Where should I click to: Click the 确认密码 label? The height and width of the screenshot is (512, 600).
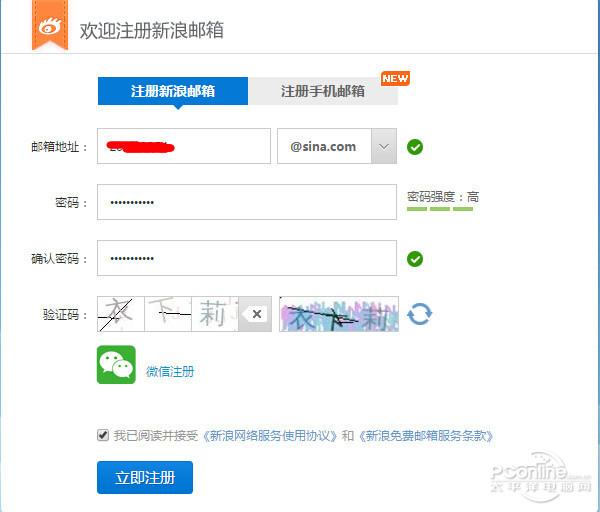click(x=59, y=259)
